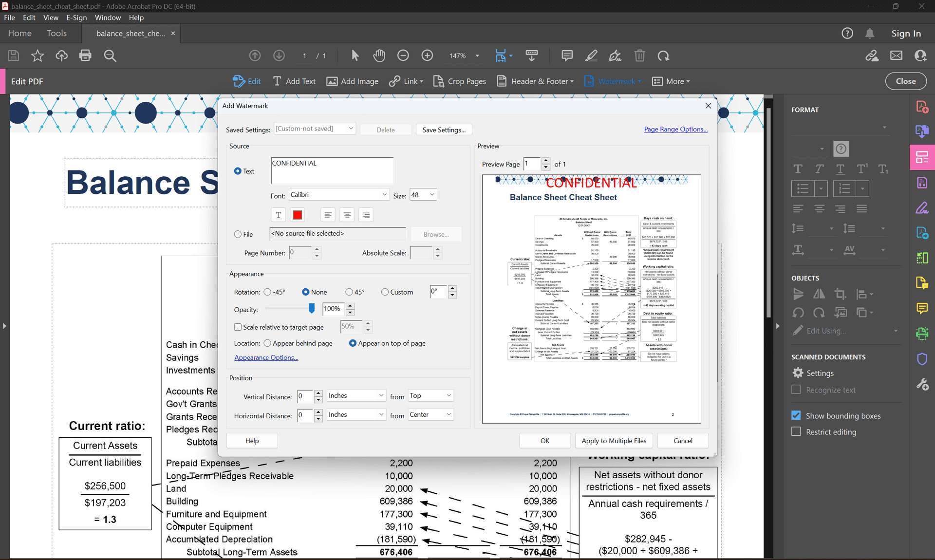The height and width of the screenshot is (560, 935).
Task: Click Apply to Multiple Files button
Action: coord(614,441)
